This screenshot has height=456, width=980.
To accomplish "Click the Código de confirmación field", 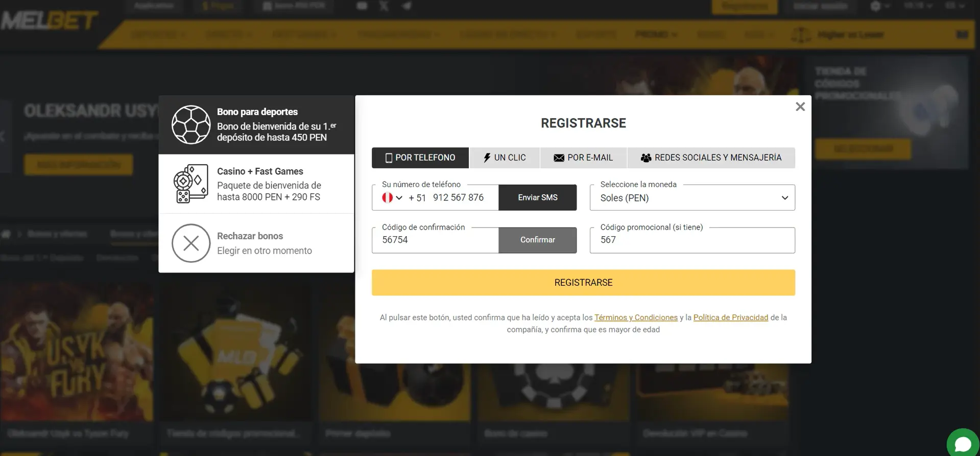I will (x=435, y=240).
